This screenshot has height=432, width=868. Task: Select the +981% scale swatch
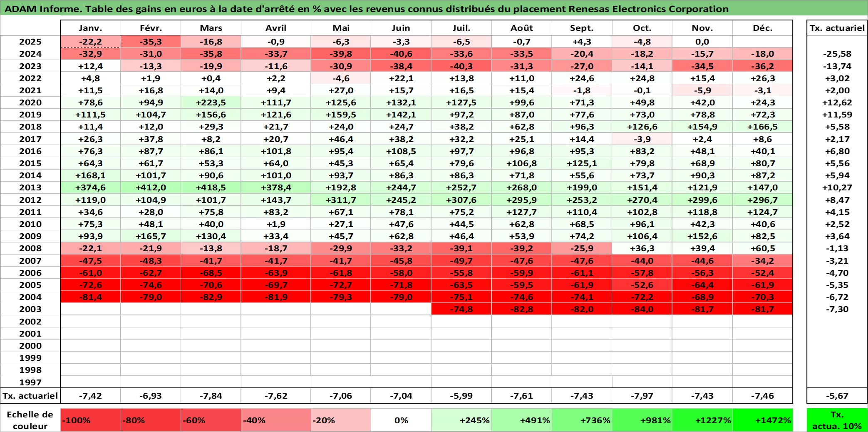pyautogui.click(x=642, y=420)
